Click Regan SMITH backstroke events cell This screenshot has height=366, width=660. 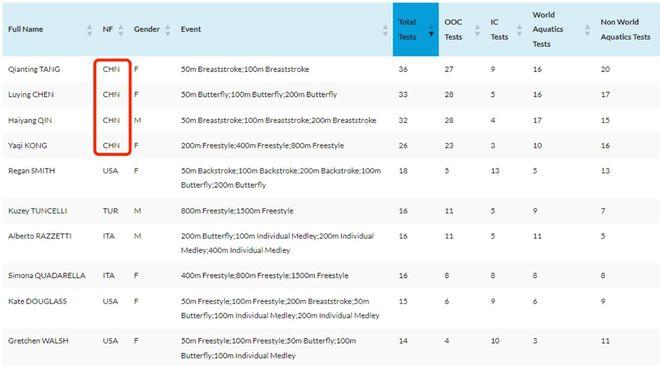[x=281, y=178]
